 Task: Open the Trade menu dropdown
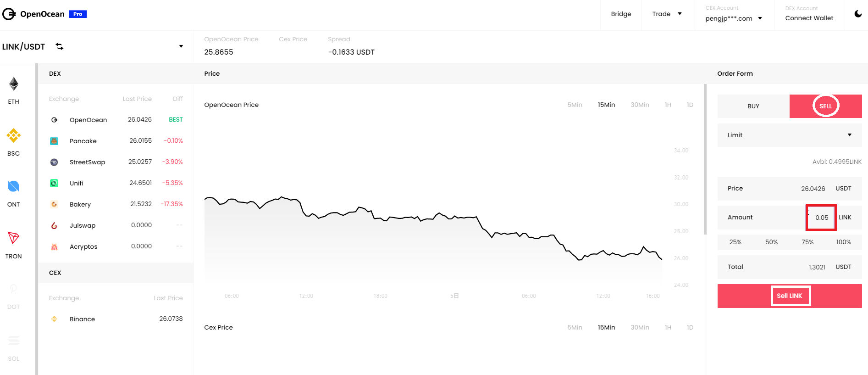tap(667, 14)
